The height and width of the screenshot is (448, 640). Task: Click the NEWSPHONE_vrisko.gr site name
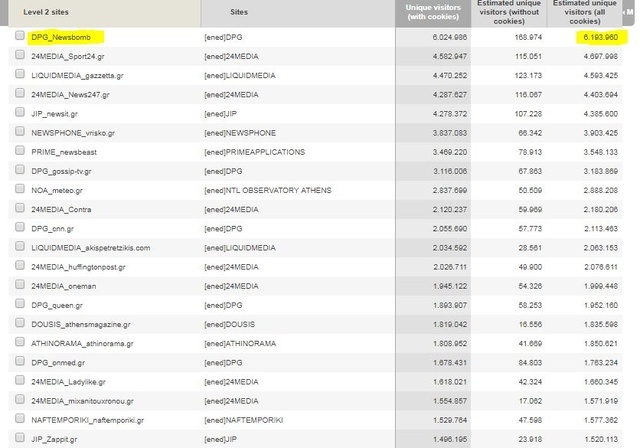(73, 132)
